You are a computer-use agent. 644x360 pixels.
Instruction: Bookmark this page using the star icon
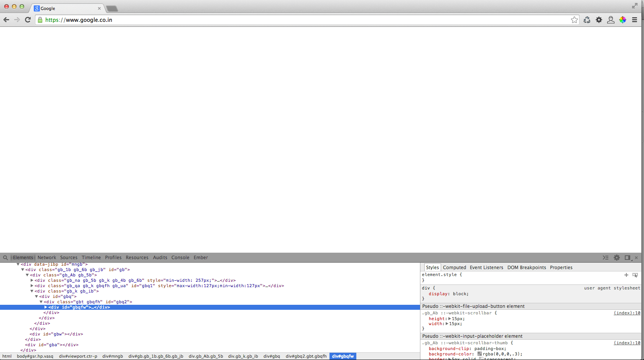click(x=574, y=20)
